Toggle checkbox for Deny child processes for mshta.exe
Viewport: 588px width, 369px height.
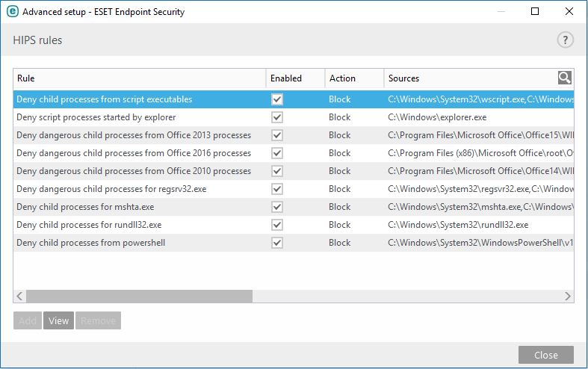(277, 207)
